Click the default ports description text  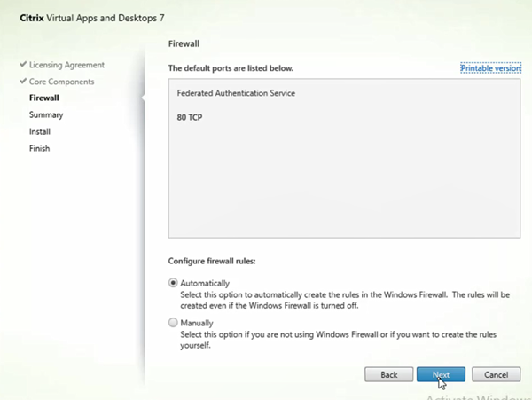pos(231,68)
